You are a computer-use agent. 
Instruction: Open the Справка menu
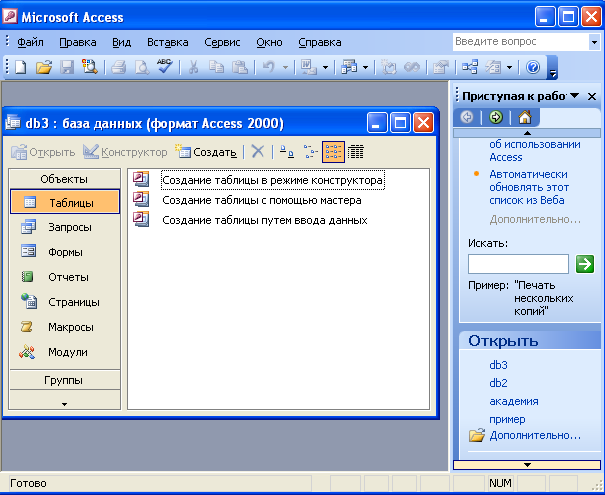[319, 42]
